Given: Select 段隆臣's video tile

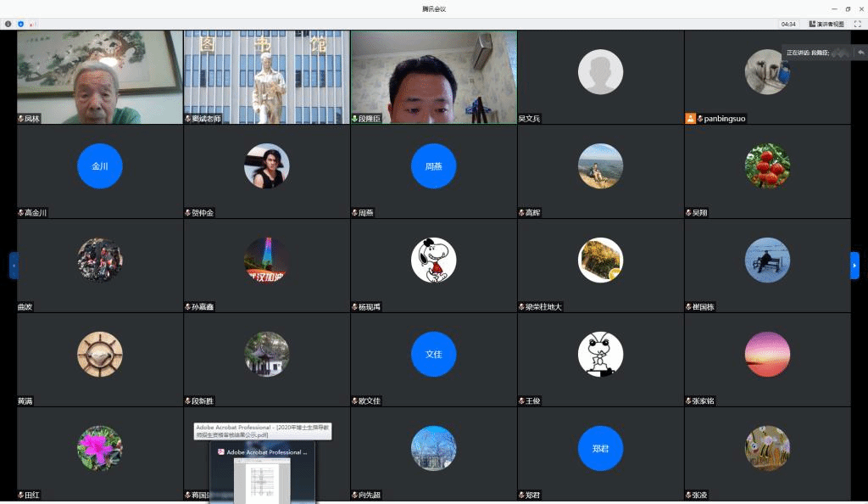Looking at the screenshot, I should (433, 77).
